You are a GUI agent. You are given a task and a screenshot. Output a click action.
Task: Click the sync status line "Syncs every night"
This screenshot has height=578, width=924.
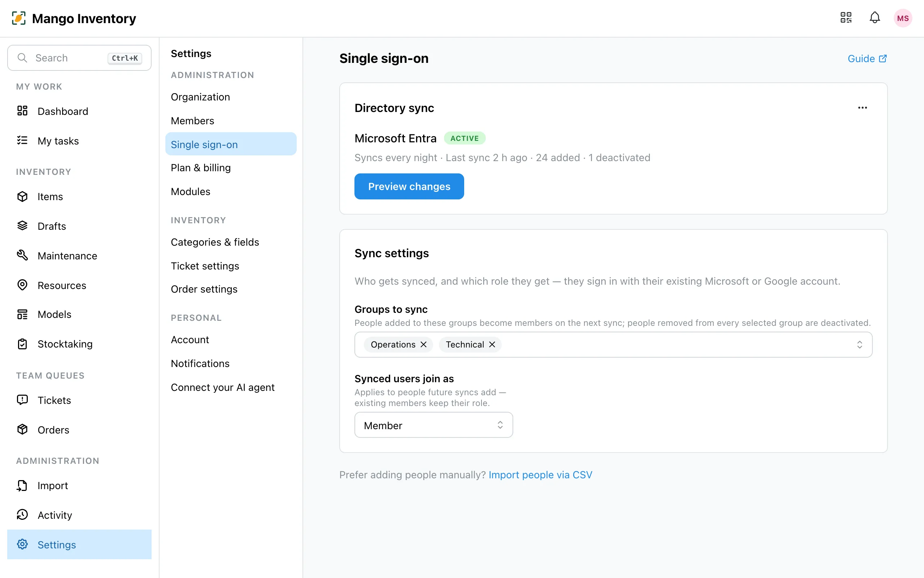click(396, 158)
